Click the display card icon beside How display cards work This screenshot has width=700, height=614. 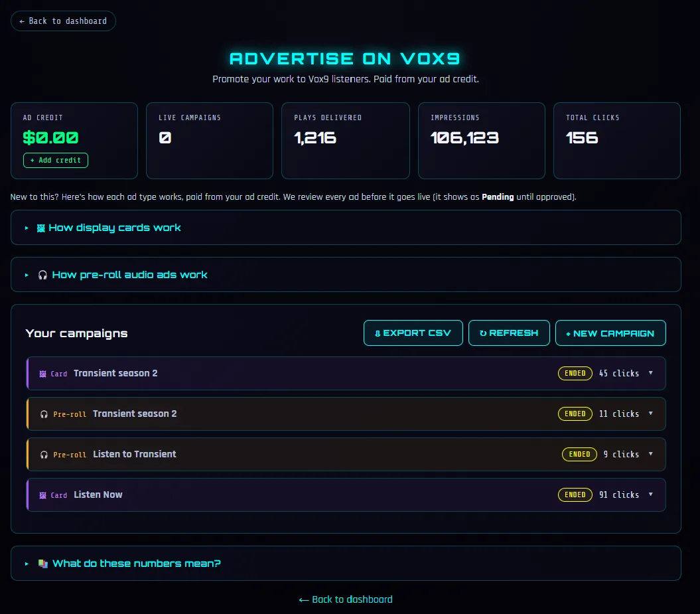coord(40,228)
